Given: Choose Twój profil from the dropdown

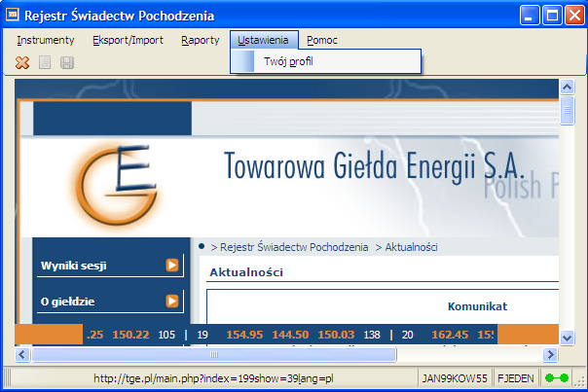Looking at the screenshot, I should [x=325, y=61].
